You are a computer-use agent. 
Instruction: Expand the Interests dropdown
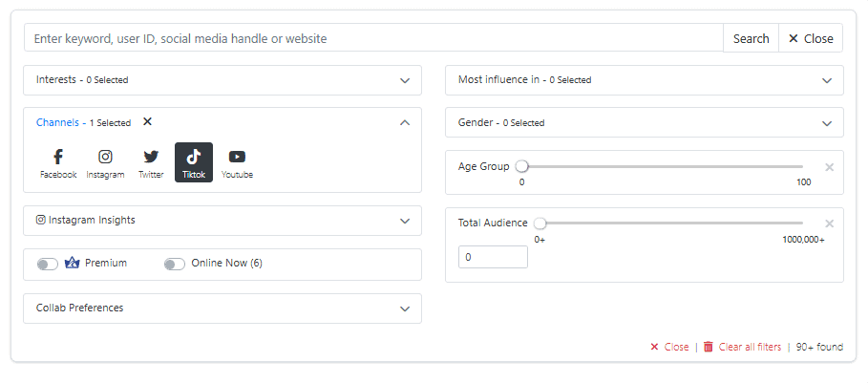click(222, 80)
